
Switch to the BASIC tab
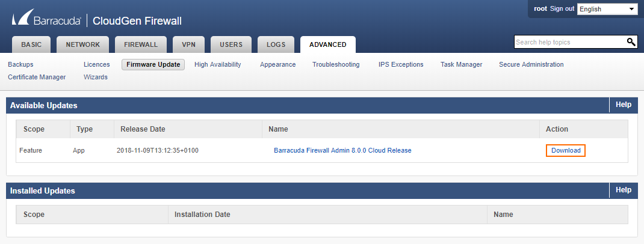[x=31, y=44]
